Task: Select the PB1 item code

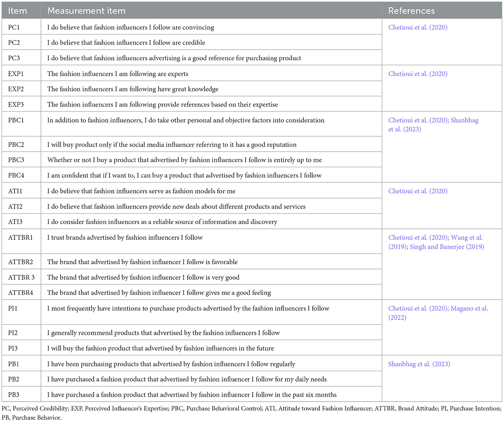Action: coord(14,364)
